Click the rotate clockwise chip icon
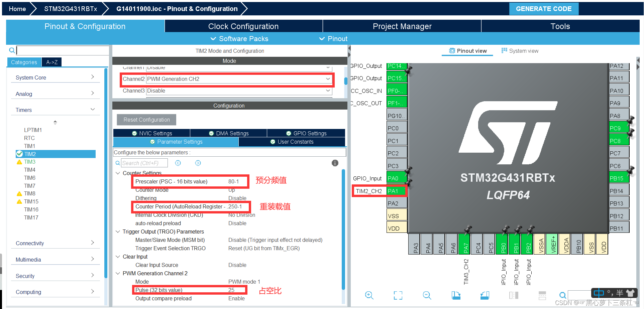644x309 pixels. click(456, 295)
